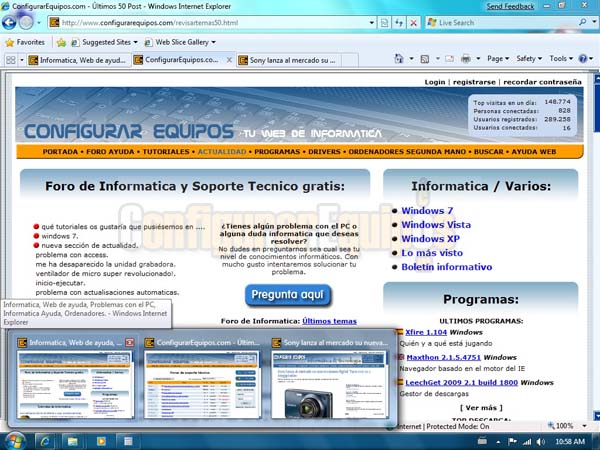Image resolution: width=600 pixels, height=450 pixels.
Task: Select the Sony lanza al mercado thumbnail preview
Action: coord(330,378)
